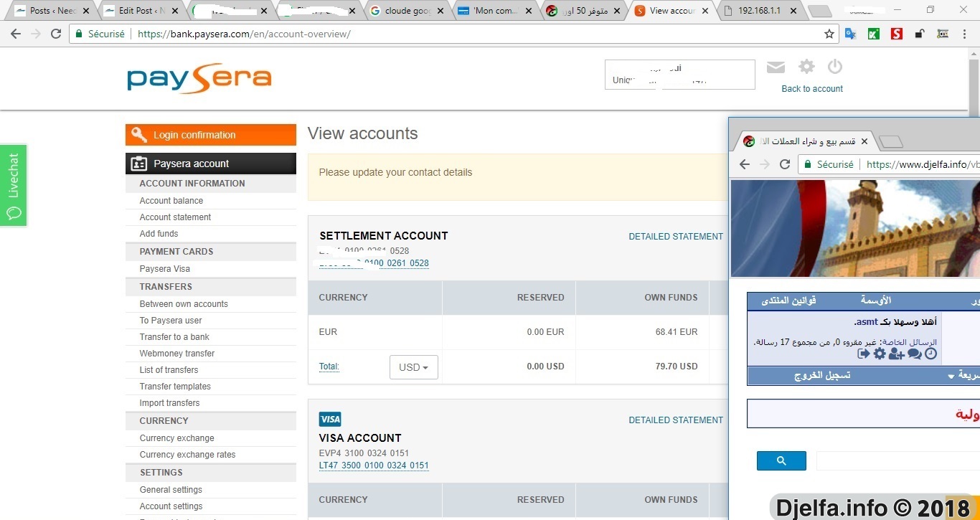Open forum rules link in Djelfa navbar
Viewport: 980px width, 520px height.
(x=788, y=300)
